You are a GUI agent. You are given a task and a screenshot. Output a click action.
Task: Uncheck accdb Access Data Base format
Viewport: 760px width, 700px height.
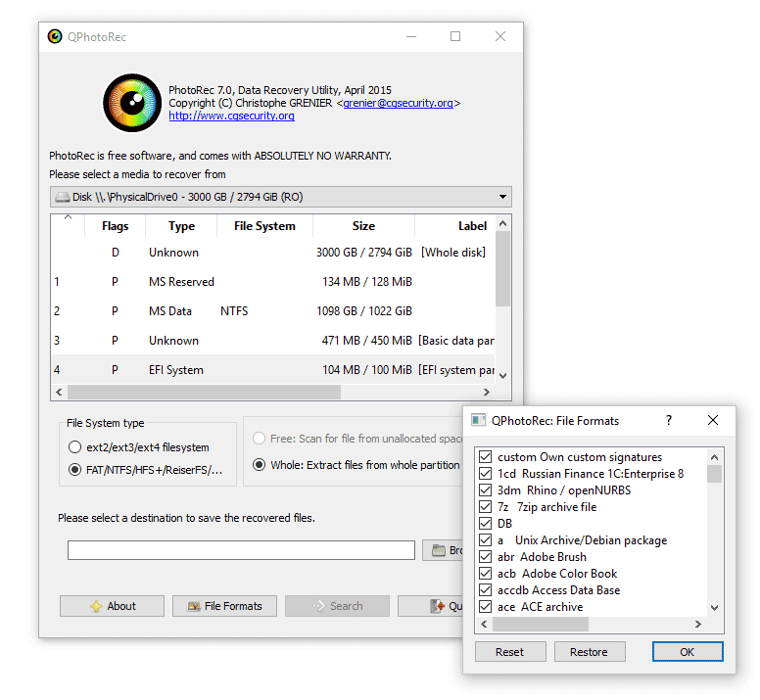tap(485, 590)
